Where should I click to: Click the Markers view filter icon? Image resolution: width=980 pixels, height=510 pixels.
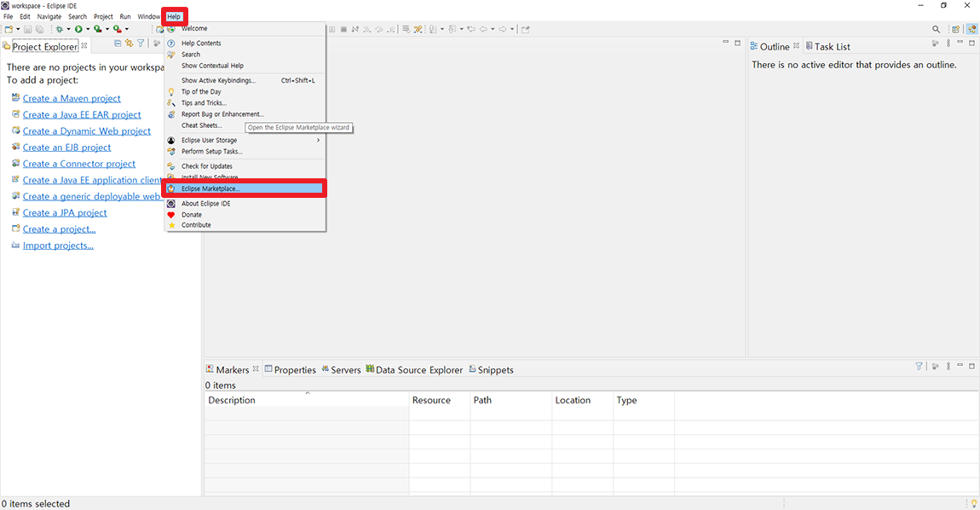pyautogui.click(x=919, y=366)
